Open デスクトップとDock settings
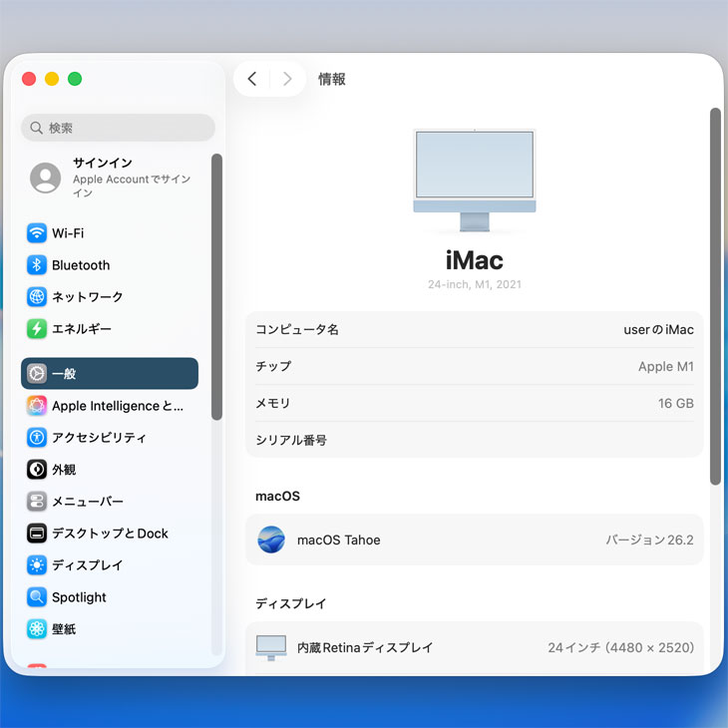Screen dimensions: 728x728 pyautogui.click(x=110, y=534)
